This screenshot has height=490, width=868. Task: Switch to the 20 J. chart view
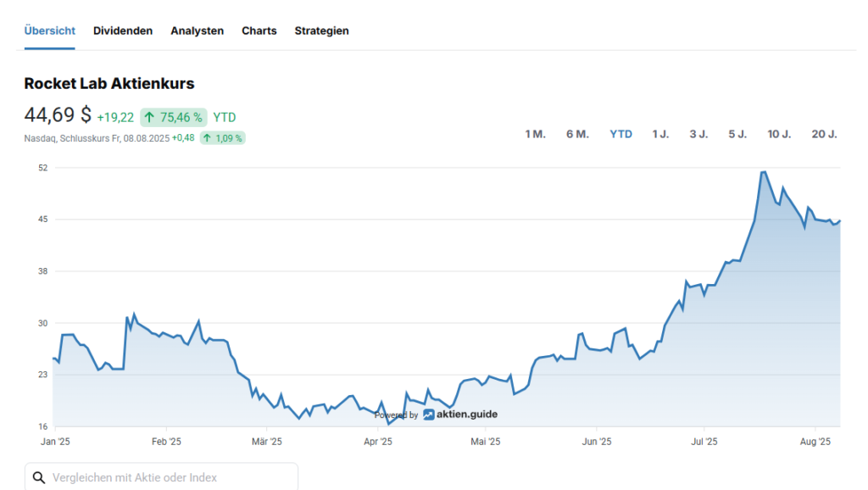pos(824,134)
